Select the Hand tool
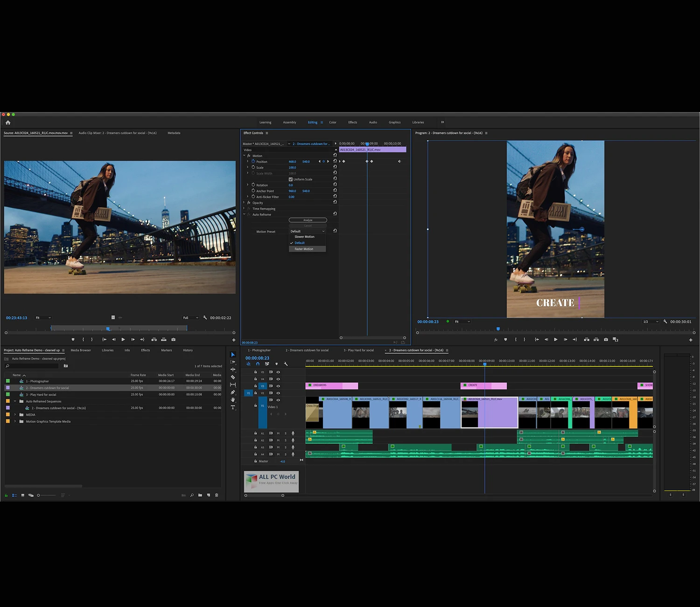700x607 pixels. point(233,400)
